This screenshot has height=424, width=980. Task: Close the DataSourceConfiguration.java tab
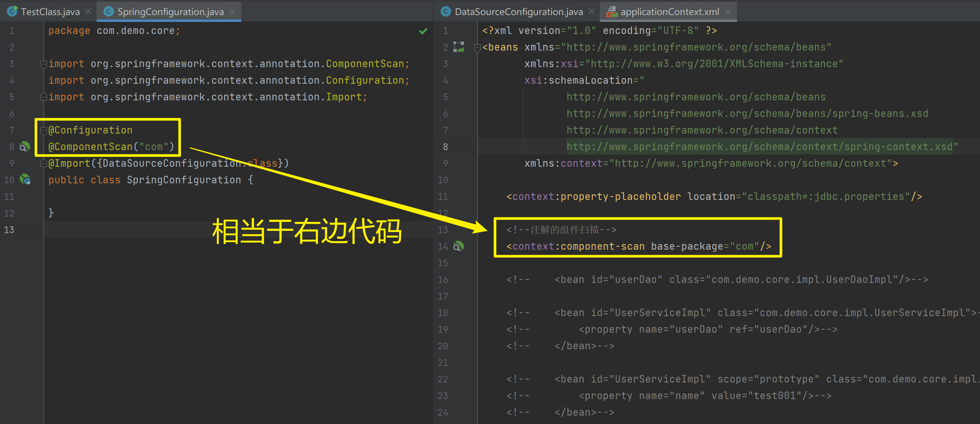pyautogui.click(x=591, y=12)
